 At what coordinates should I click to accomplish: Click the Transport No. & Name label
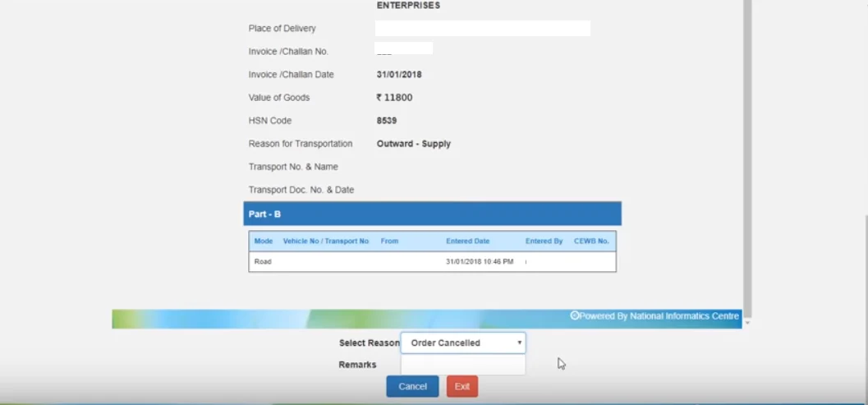(x=293, y=167)
